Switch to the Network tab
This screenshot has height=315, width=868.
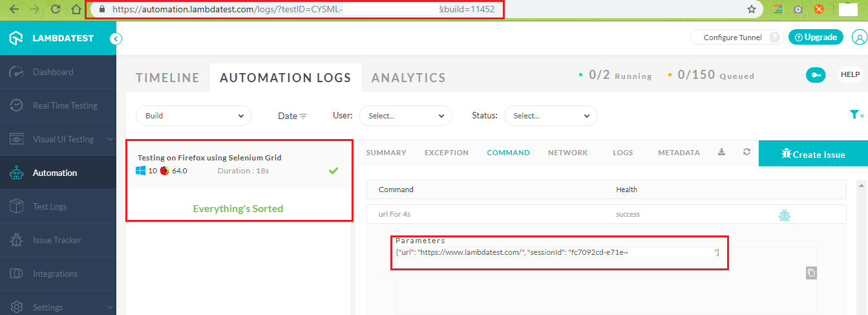[567, 153]
